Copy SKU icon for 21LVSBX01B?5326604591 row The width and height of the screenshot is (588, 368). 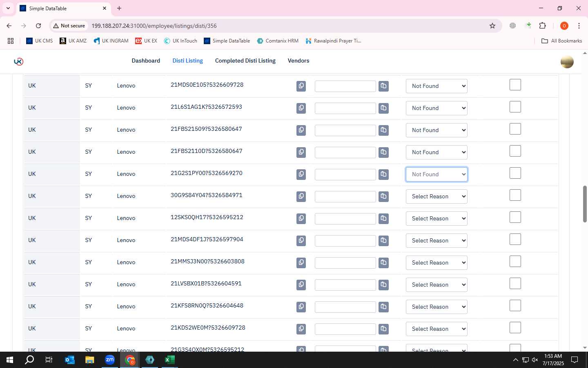pyautogui.click(x=301, y=285)
